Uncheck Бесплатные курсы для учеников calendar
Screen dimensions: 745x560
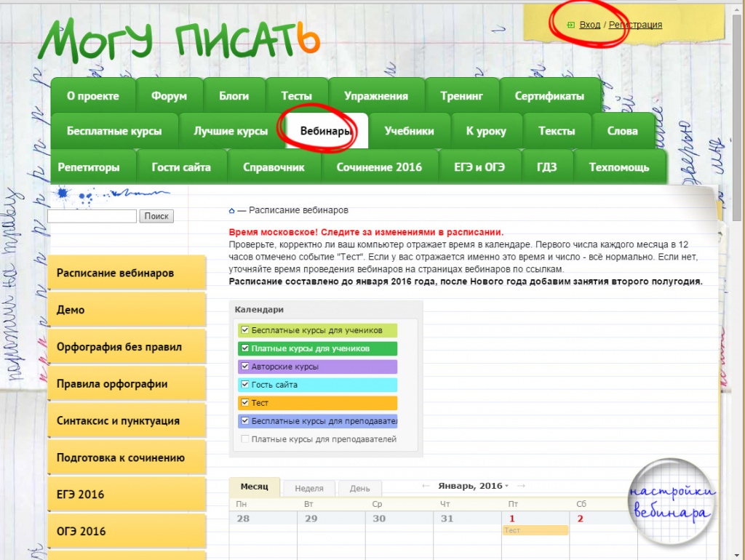[245, 330]
